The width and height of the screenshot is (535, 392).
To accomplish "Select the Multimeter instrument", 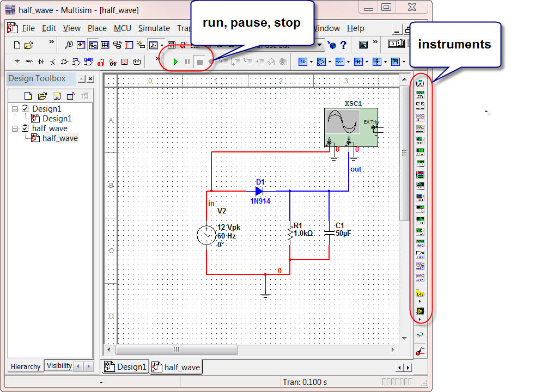I will (420, 83).
